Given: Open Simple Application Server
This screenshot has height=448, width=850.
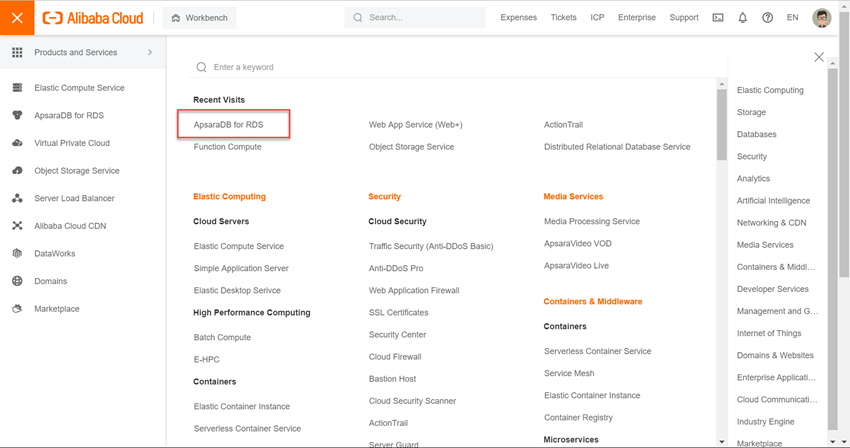Looking at the screenshot, I should (241, 268).
